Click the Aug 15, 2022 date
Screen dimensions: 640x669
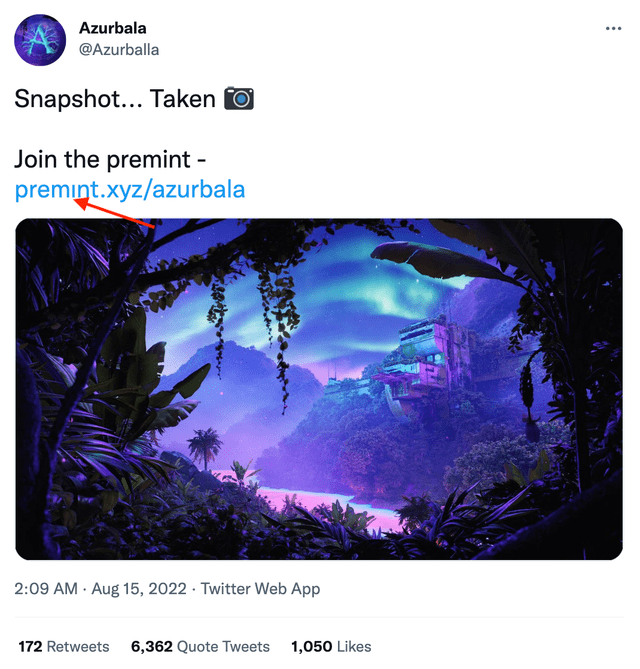pyautogui.click(x=139, y=589)
